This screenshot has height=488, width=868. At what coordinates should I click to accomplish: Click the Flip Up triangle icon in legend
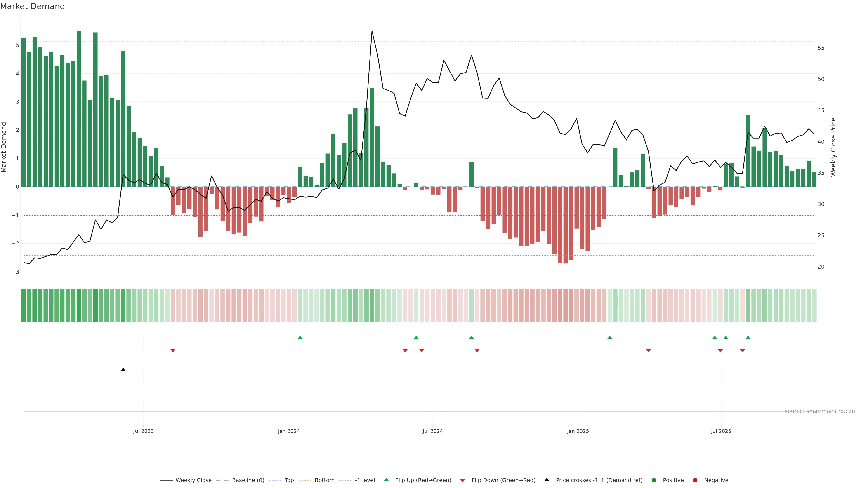(386, 480)
